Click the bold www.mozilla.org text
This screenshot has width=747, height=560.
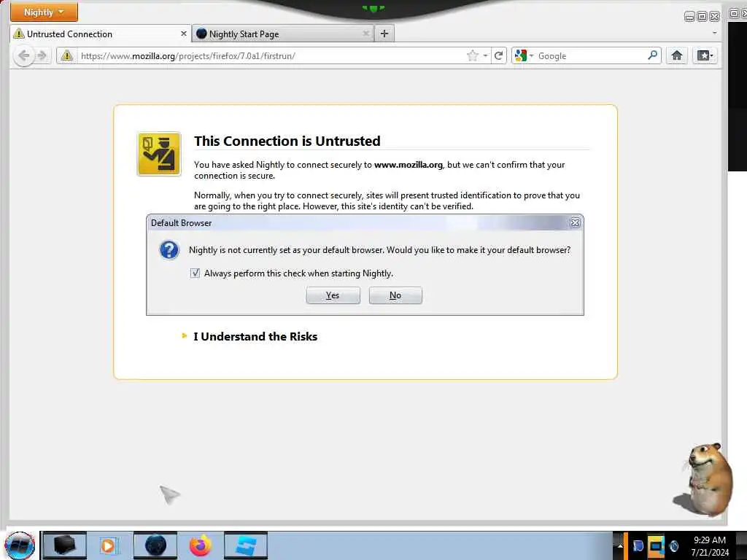coord(409,165)
